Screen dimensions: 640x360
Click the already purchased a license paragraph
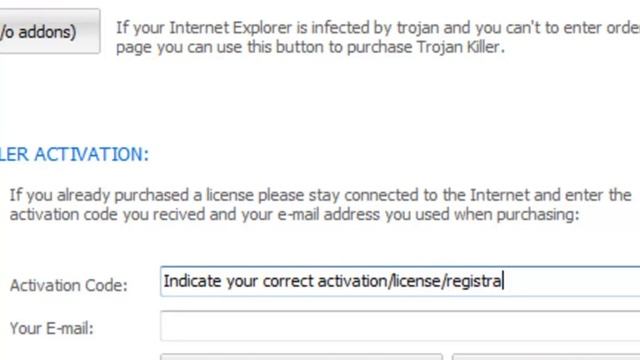coord(320,204)
